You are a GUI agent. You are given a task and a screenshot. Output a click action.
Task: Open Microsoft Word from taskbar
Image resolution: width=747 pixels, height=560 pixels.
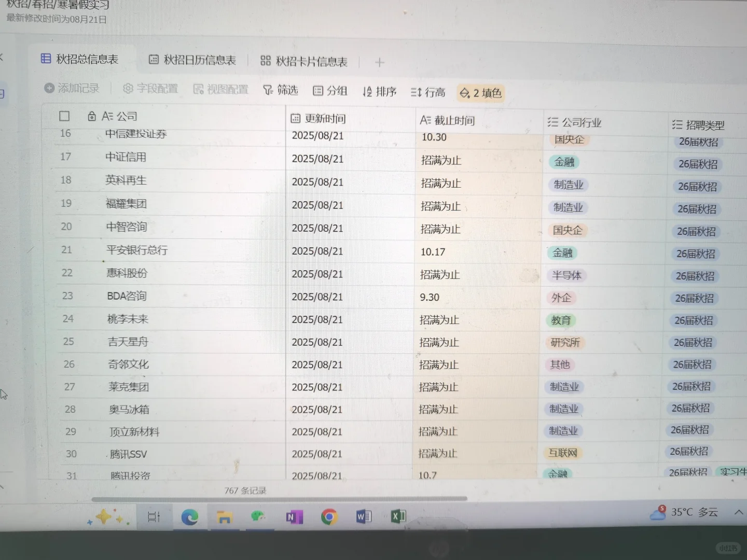coord(364,516)
